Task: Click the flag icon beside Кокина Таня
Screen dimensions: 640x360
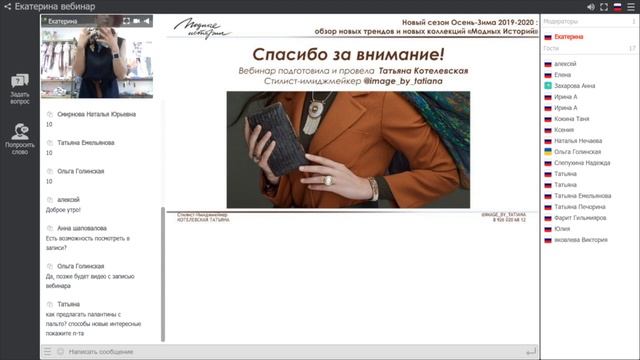Action: click(x=548, y=119)
